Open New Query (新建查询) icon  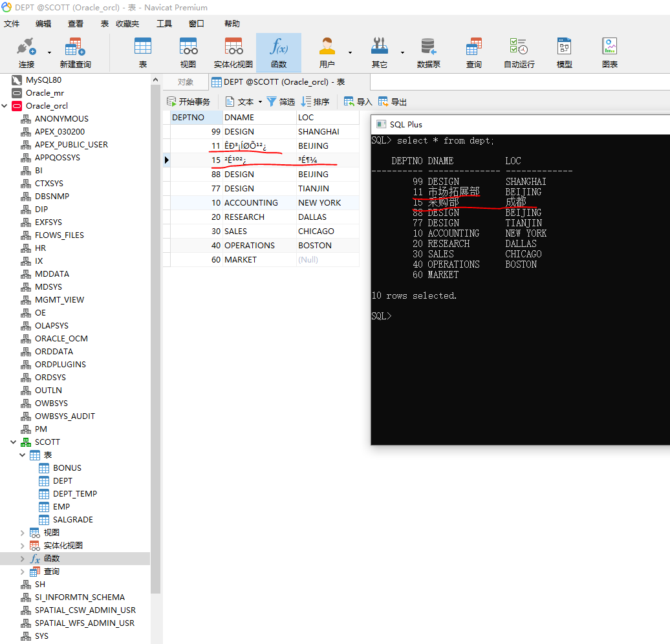pyautogui.click(x=75, y=52)
